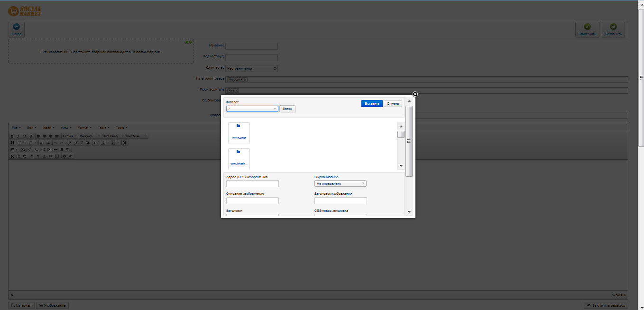
Task: Focus the Адрес (URL) изображения field
Action: tap(252, 183)
